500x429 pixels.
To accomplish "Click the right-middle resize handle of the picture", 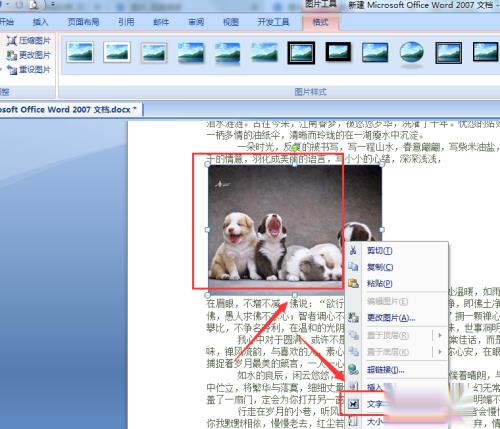I will pos(382,230).
